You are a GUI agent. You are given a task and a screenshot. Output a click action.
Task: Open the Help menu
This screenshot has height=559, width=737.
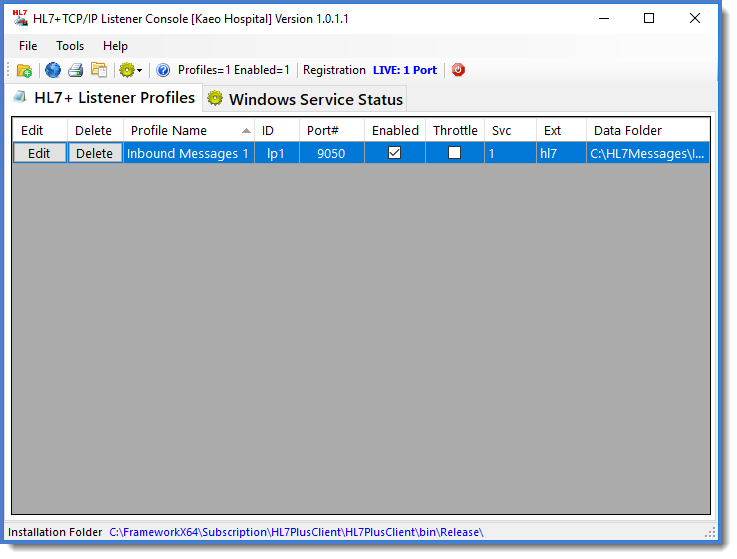click(x=115, y=46)
